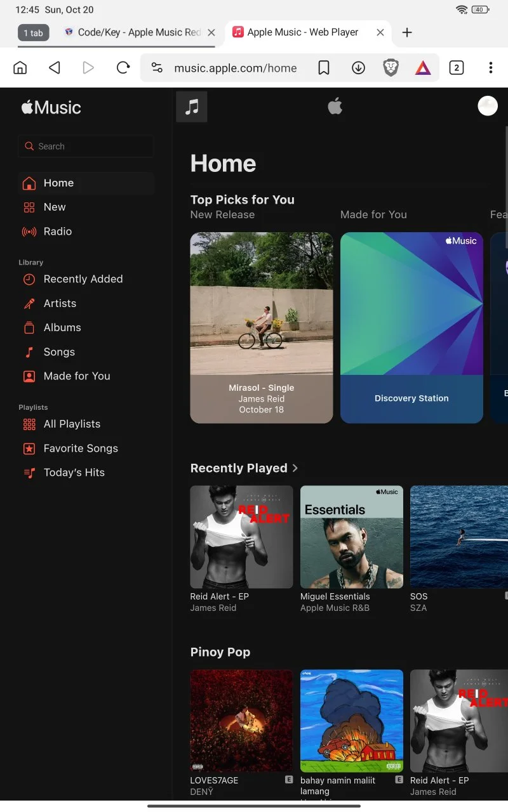Open the 1 tab group chip
Viewport: 508px width, 812px height.
tap(33, 33)
